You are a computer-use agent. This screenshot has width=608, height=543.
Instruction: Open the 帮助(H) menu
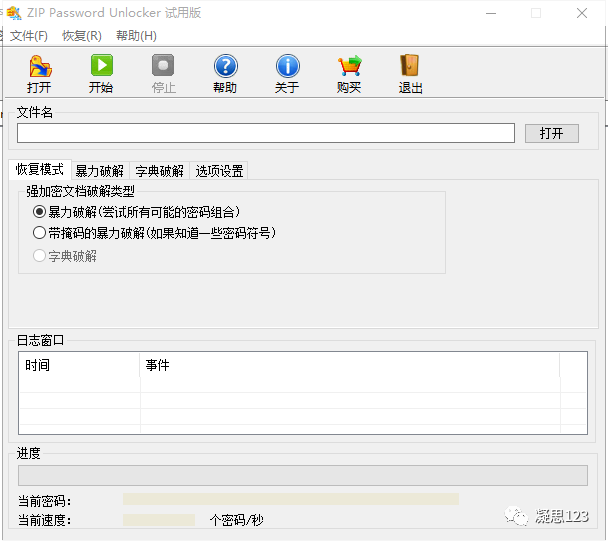click(x=136, y=36)
